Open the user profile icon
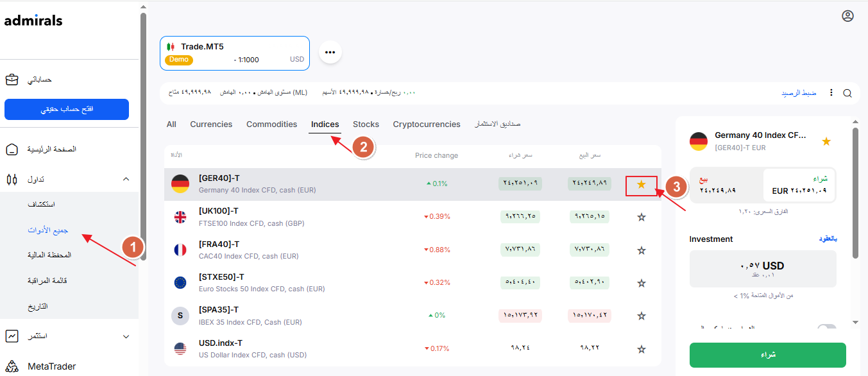Viewport: 868px width, 376px height. coord(847,16)
